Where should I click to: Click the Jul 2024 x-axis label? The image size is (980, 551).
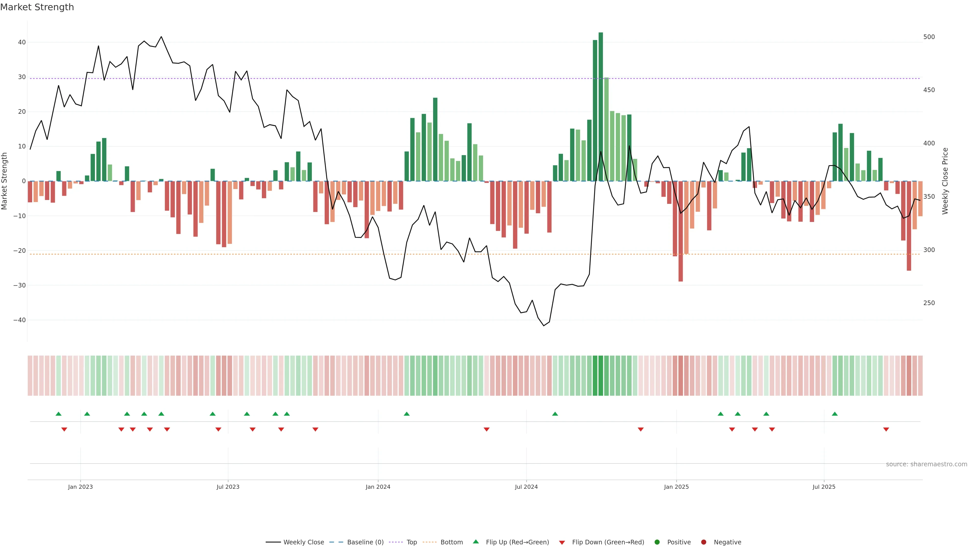pos(526,487)
